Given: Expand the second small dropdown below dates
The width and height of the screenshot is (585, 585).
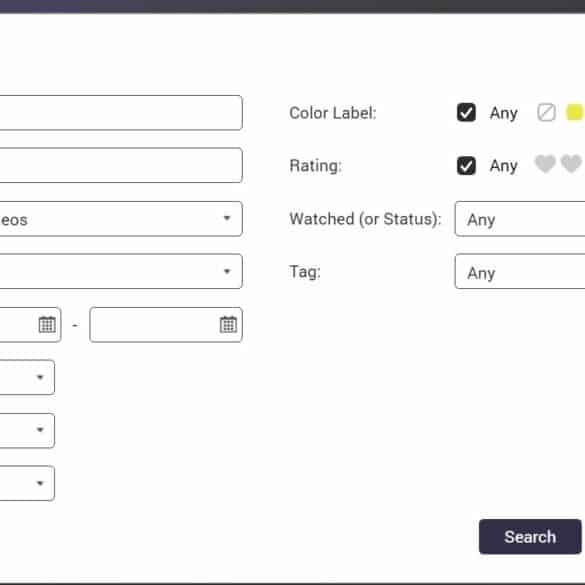Looking at the screenshot, I should (27, 431).
